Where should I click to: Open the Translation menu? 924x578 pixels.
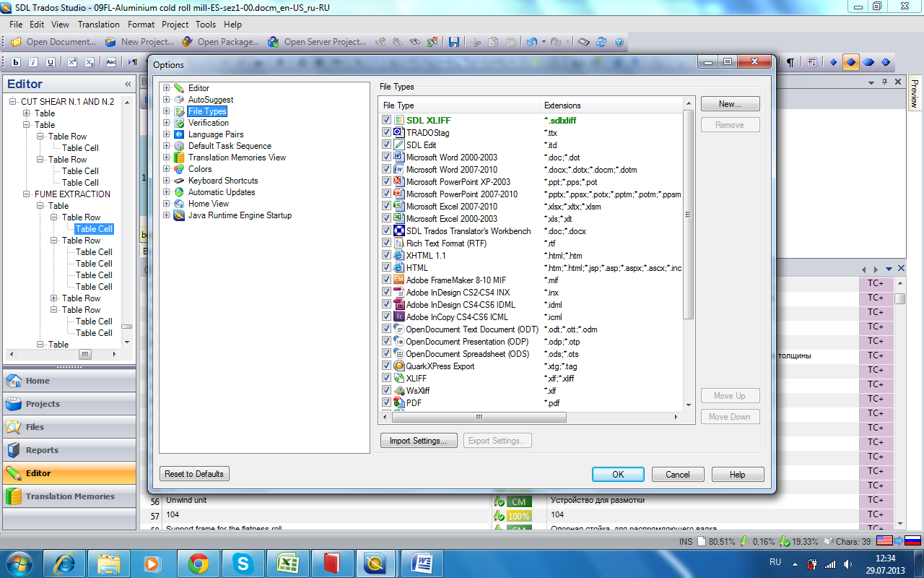click(99, 25)
